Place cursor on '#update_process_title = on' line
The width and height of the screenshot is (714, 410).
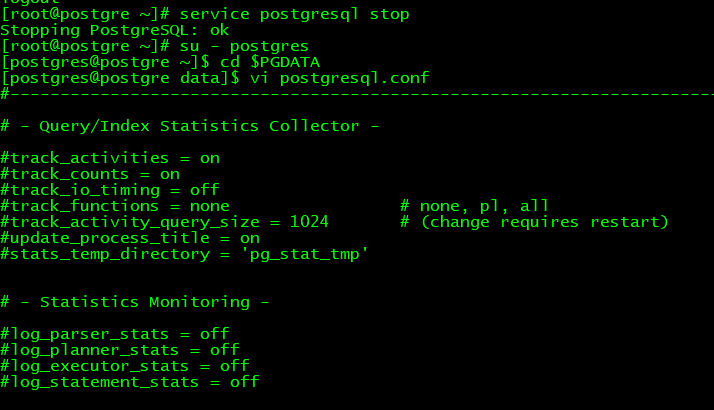130,238
